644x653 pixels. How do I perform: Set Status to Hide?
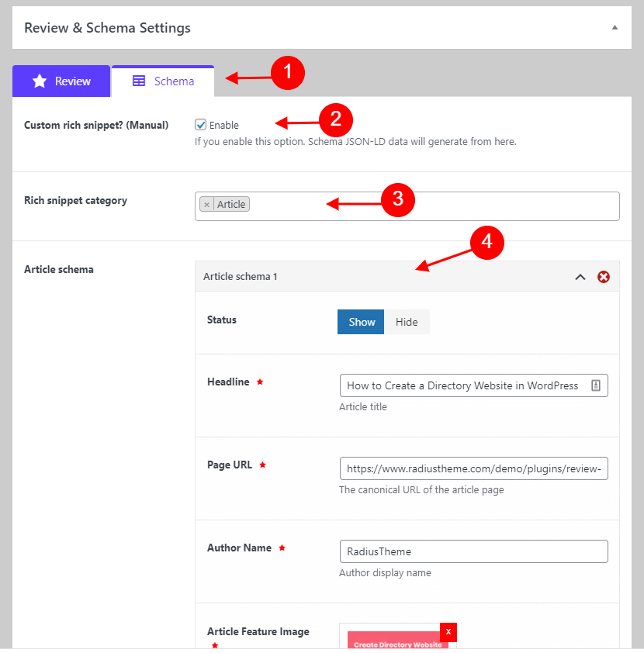[x=407, y=322]
